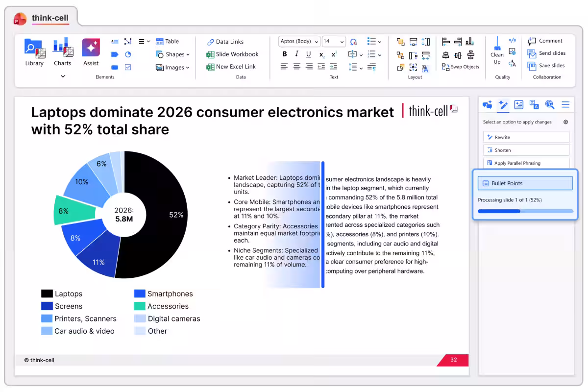Click Save slides
The image size is (588, 392).
tap(546, 65)
